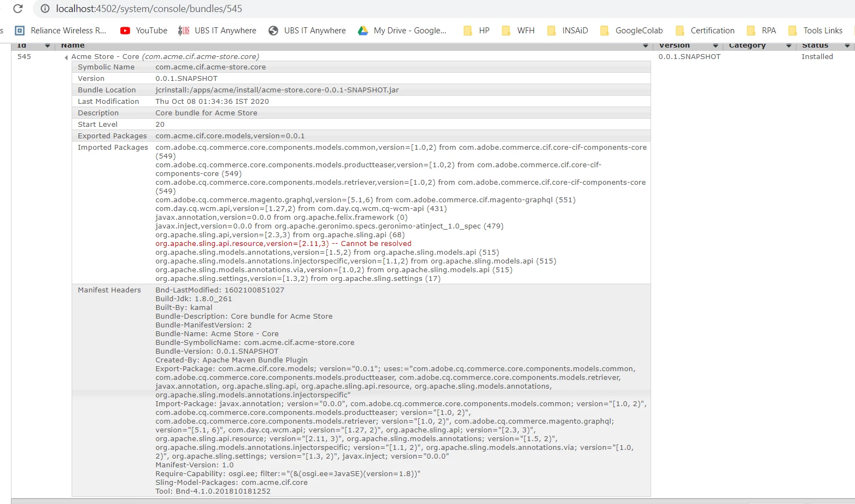Click the com.day.cq.wcm.api import line
855x504 pixels.
[301, 209]
